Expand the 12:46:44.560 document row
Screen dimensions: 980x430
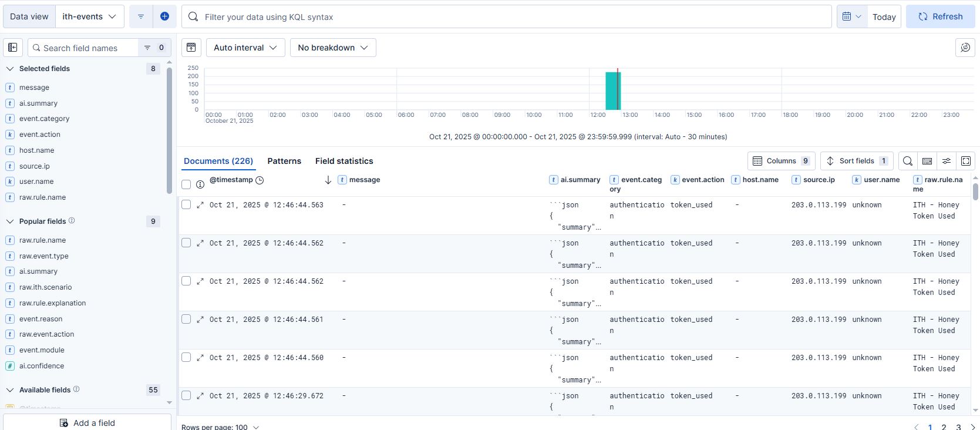coord(200,358)
